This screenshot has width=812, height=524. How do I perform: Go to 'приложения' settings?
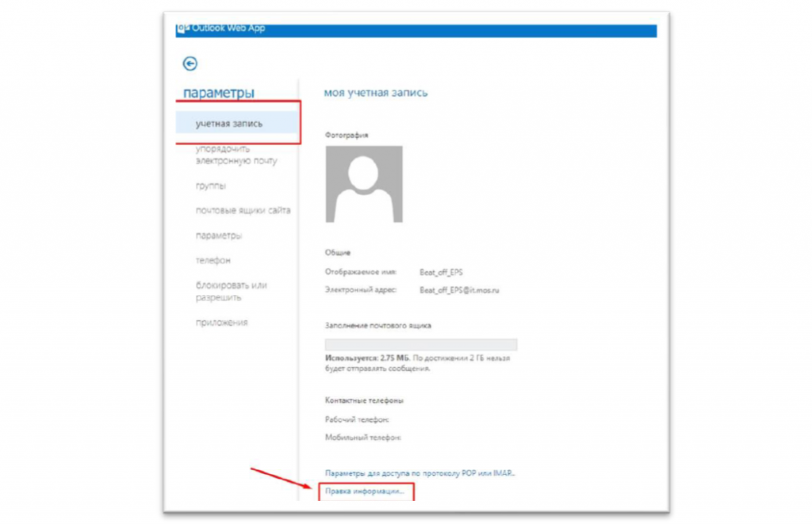[222, 323]
